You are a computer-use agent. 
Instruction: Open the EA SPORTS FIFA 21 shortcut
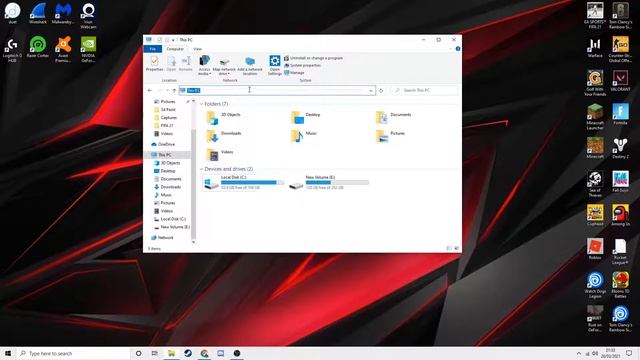(x=595, y=16)
